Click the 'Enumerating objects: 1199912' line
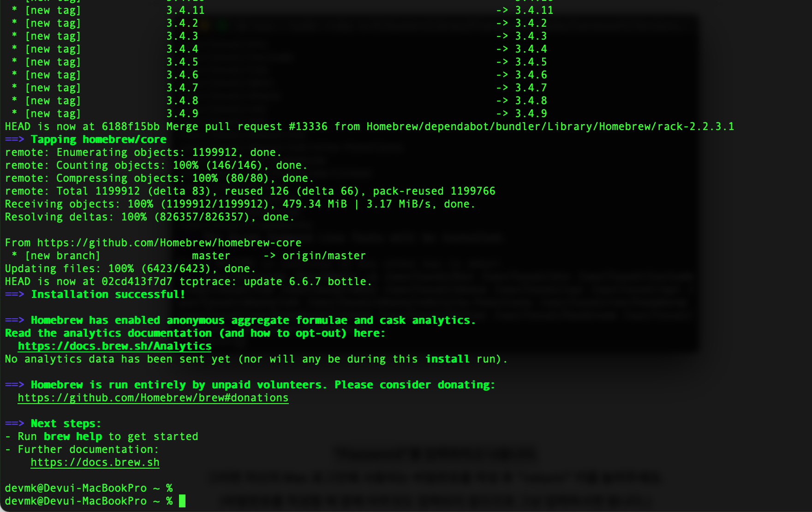This screenshot has width=812, height=512. 143,152
